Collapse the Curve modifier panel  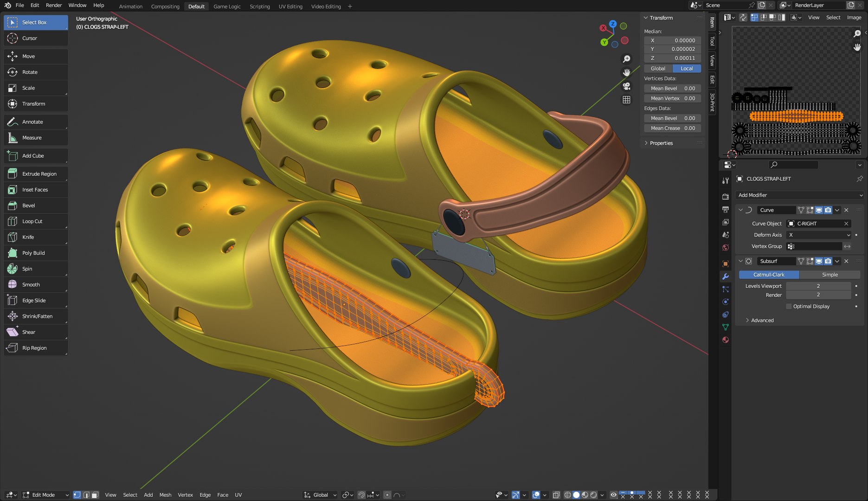pyautogui.click(x=740, y=210)
